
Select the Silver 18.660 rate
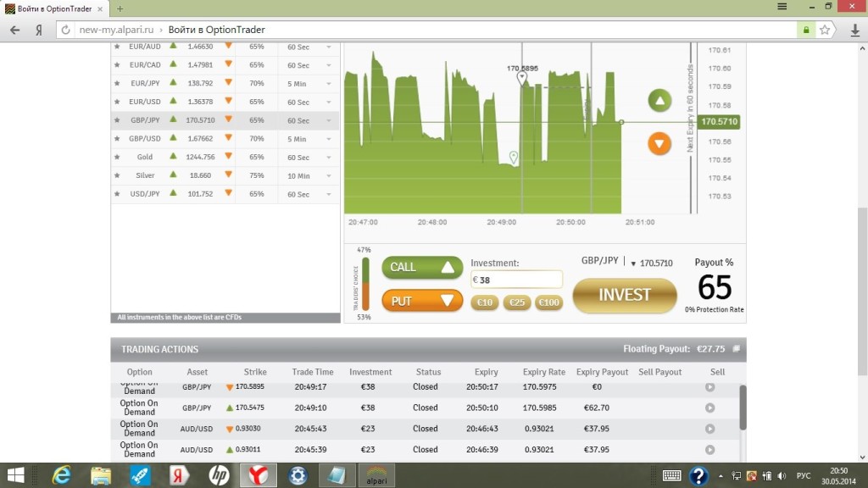[x=200, y=175]
